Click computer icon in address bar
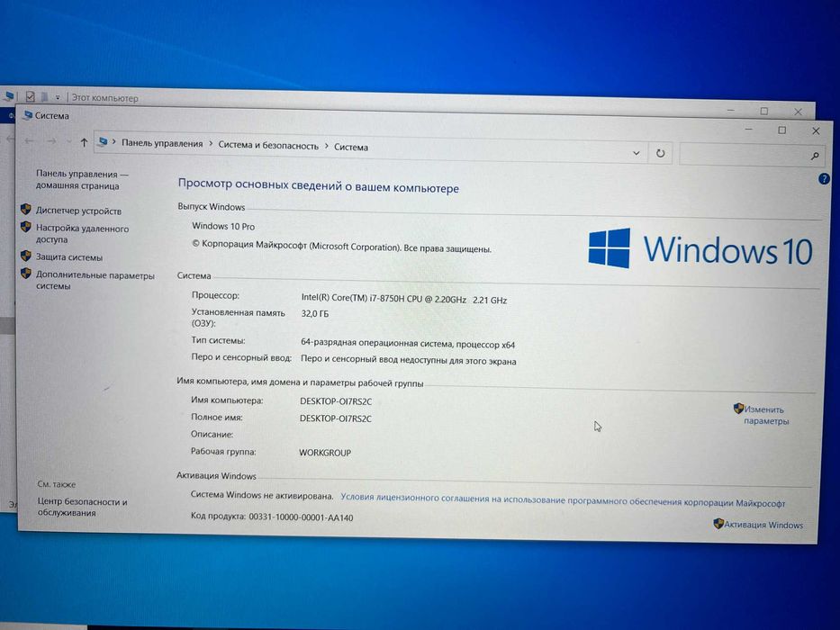The height and width of the screenshot is (630, 840). point(103,142)
